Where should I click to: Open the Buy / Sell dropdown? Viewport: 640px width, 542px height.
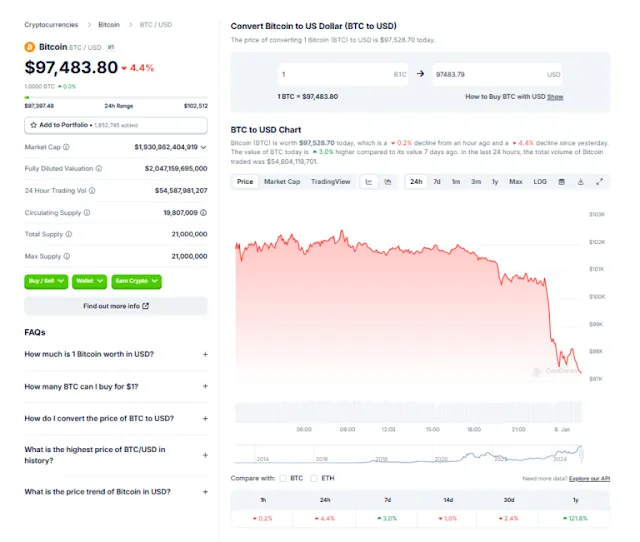tap(46, 281)
